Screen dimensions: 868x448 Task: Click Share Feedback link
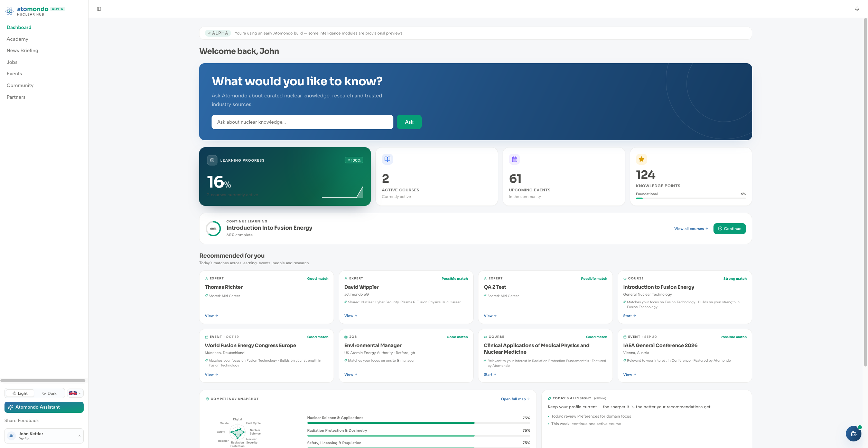[21, 420]
